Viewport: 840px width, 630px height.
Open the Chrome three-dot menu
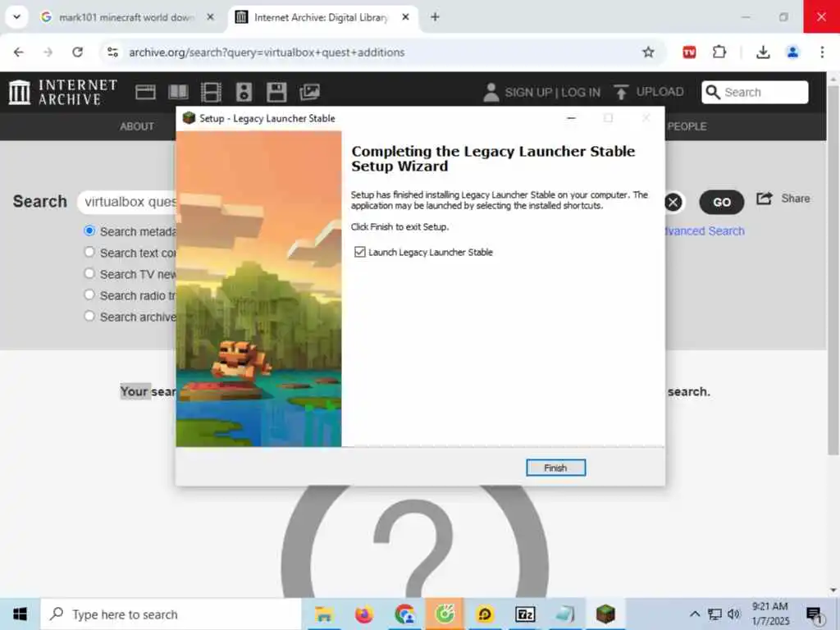click(x=822, y=52)
